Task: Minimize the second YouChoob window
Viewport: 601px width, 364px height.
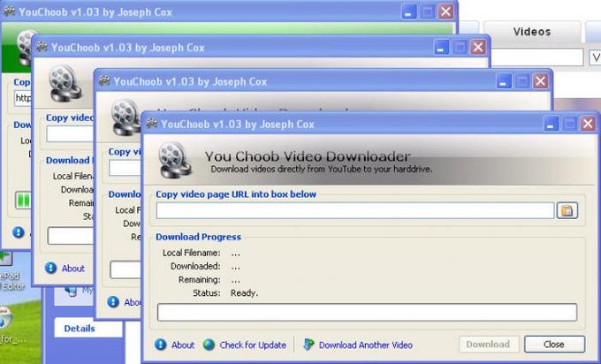Action: [x=441, y=48]
